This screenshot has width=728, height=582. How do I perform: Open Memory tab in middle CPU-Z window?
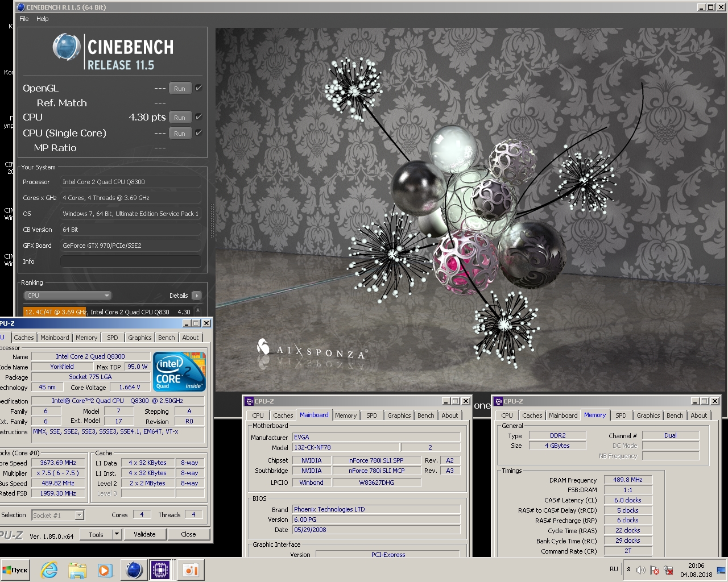tap(346, 415)
